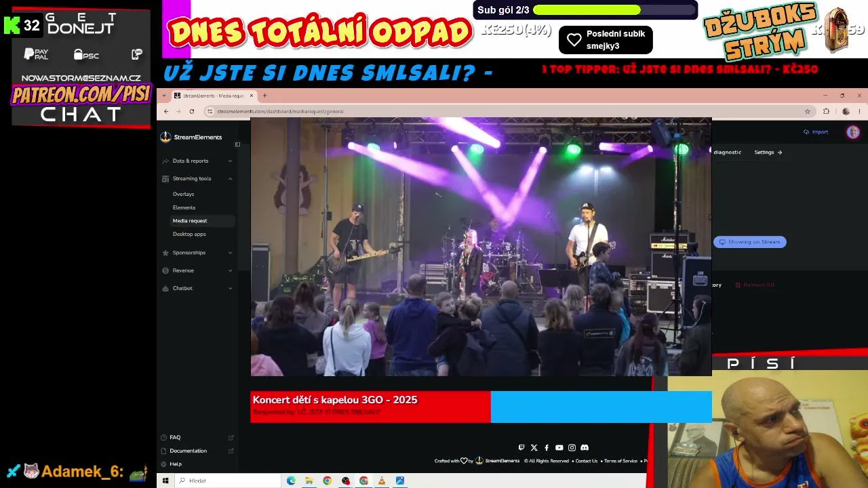Open the X (Twitter) icon in footer
Image resolution: width=868 pixels, height=488 pixels.
click(x=534, y=447)
